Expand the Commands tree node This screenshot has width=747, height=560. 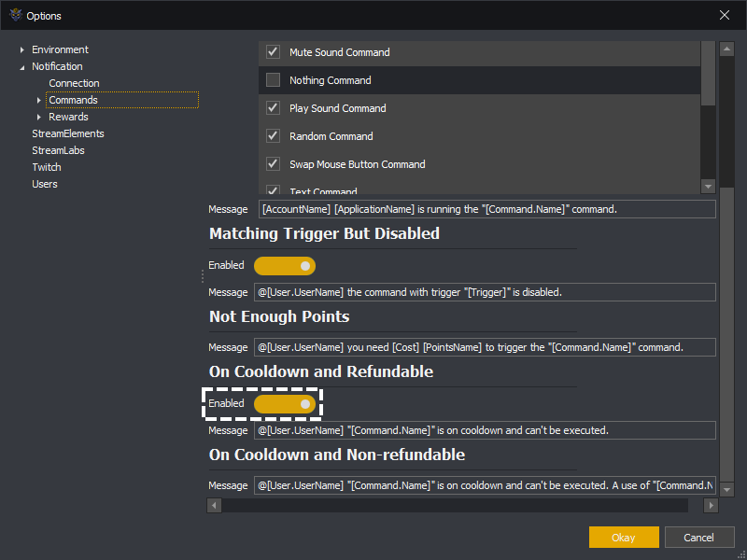pos(39,100)
